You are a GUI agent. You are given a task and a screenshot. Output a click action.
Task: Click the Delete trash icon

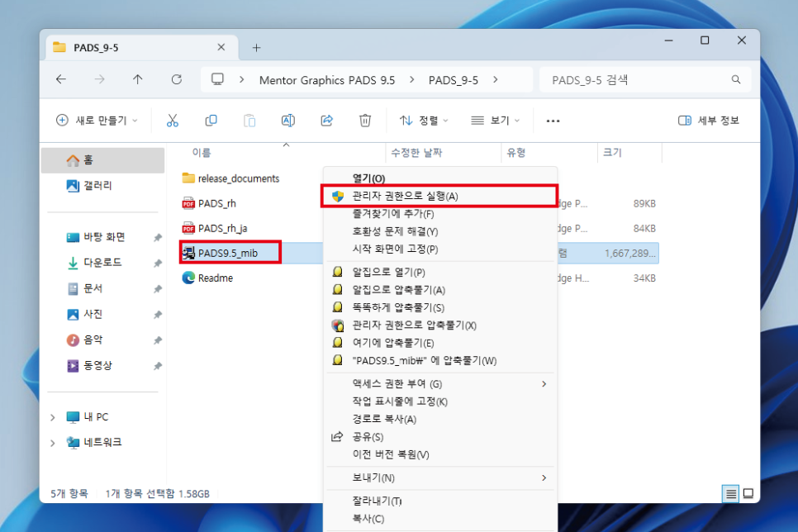point(365,121)
